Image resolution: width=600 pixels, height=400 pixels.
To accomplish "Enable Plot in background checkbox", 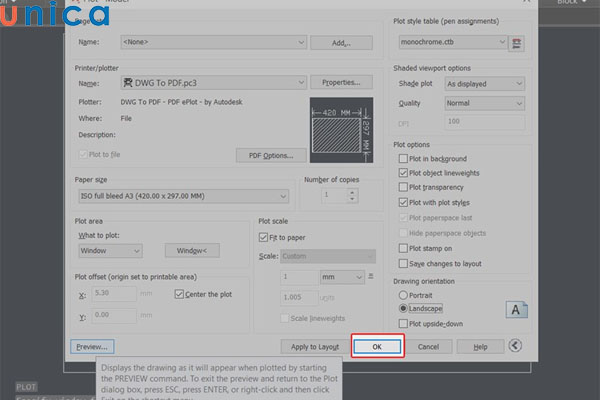I will point(402,159).
